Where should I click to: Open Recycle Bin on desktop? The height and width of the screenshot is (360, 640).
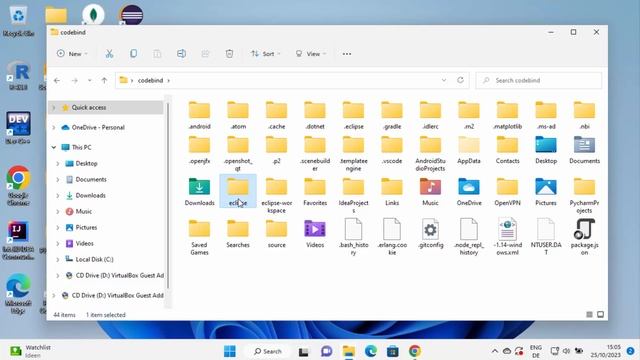click(18, 21)
